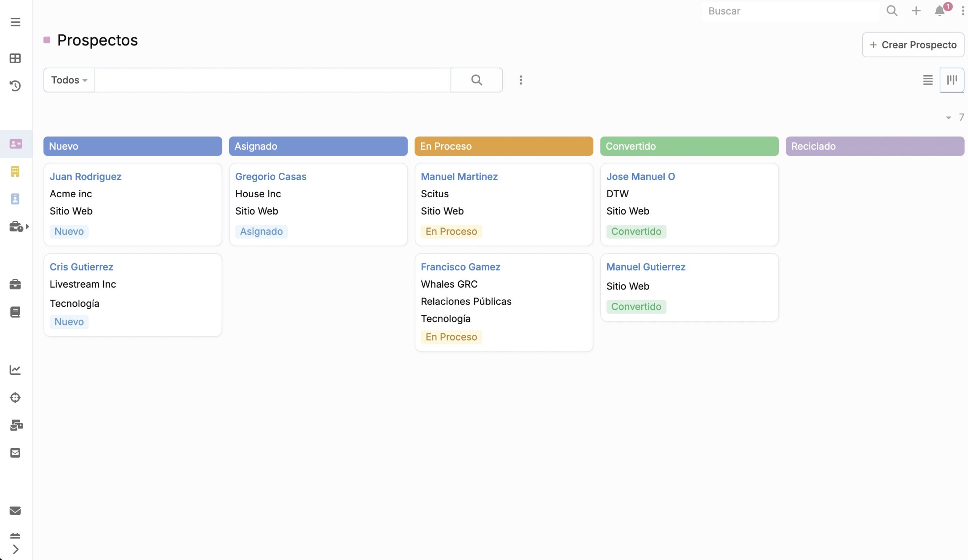Screen dimensions: 968x560
Task: Click Scitus on Manuel Martinez's card
Action: coord(434,194)
